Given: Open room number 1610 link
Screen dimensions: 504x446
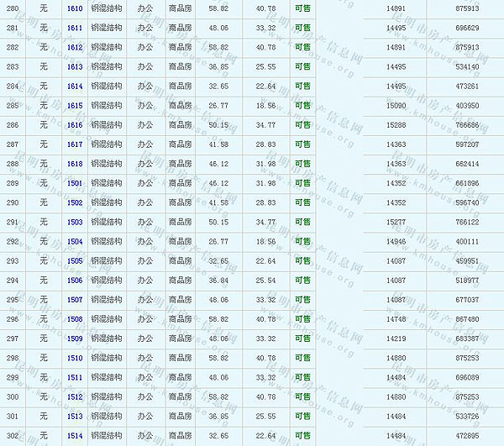Looking at the screenshot, I should click(x=75, y=8).
